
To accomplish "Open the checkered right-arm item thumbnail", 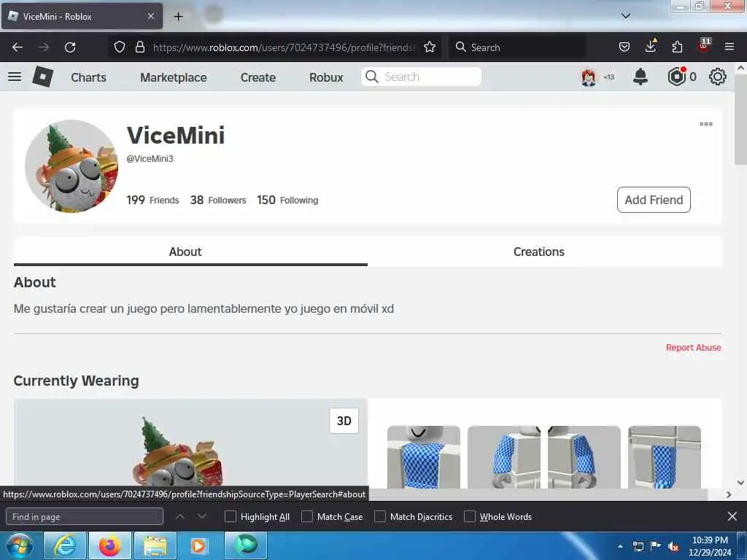I will pos(584,457).
